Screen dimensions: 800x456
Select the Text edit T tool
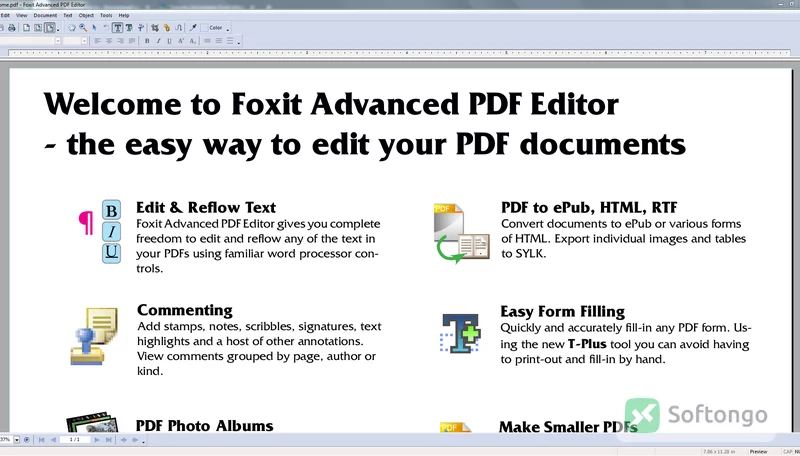click(x=117, y=28)
